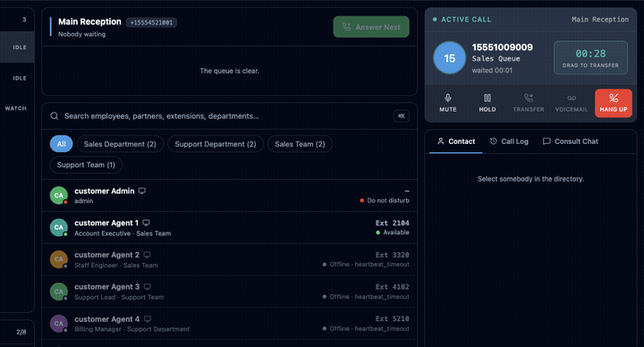644x347 pixels.
Task: Click the 00:28 drag to transfer timer
Action: (x=590, y=57)
